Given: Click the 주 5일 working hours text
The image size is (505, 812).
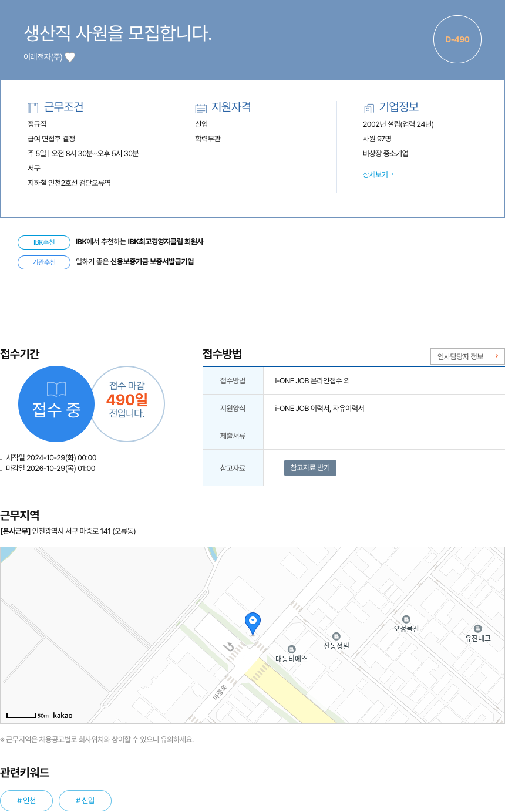Looking at the screenshot, I should point(83,153).
